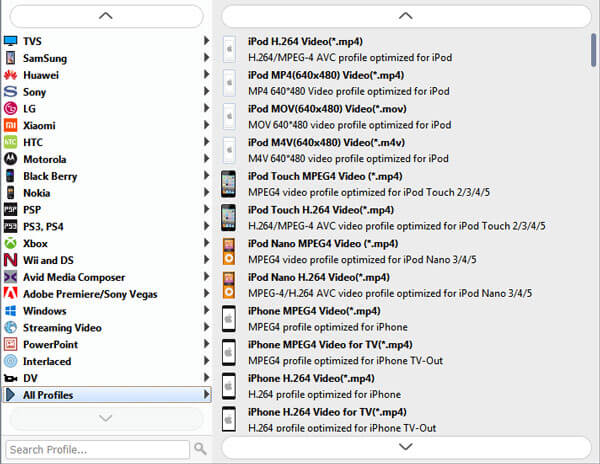Click the iPod Nano MPEG4 orange thumbnail
This screenshot has height=464, width=600.
point(229,251)
